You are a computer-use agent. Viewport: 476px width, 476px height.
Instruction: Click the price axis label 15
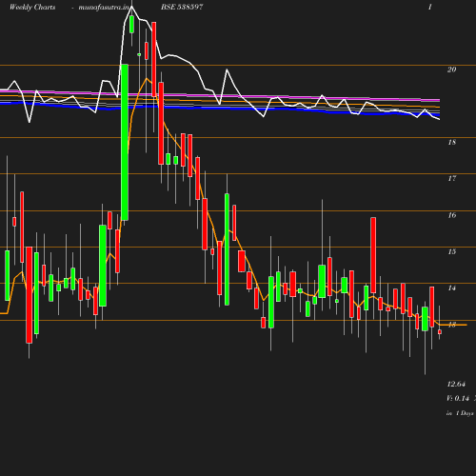click(x=452, y=251)
